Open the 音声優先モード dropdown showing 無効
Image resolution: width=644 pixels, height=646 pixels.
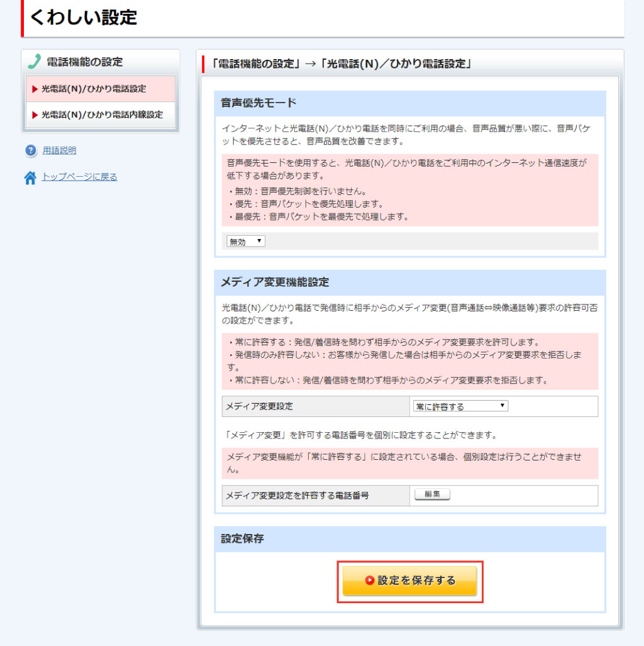coord(246,242)
